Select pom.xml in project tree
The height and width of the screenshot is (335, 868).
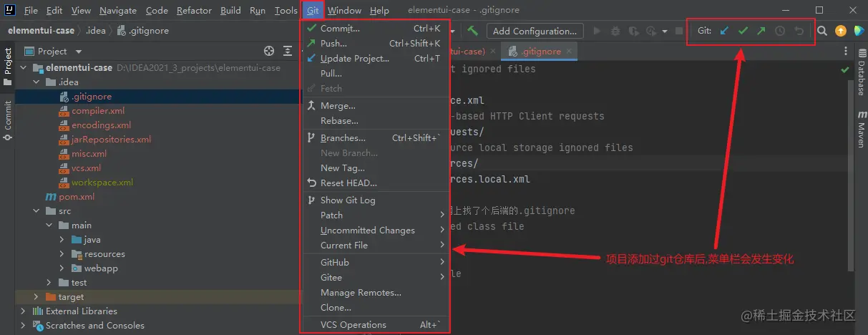[77, 196]
